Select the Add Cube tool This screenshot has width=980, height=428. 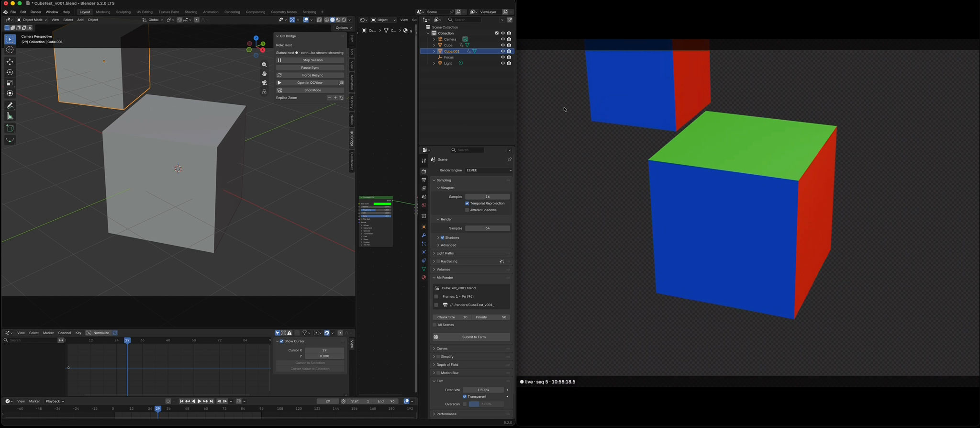tap(10, 128)
